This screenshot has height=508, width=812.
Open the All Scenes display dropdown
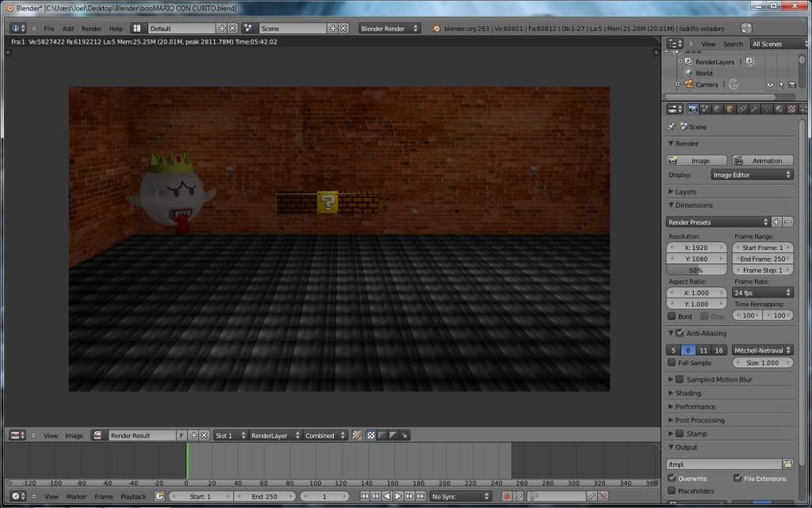779,44
